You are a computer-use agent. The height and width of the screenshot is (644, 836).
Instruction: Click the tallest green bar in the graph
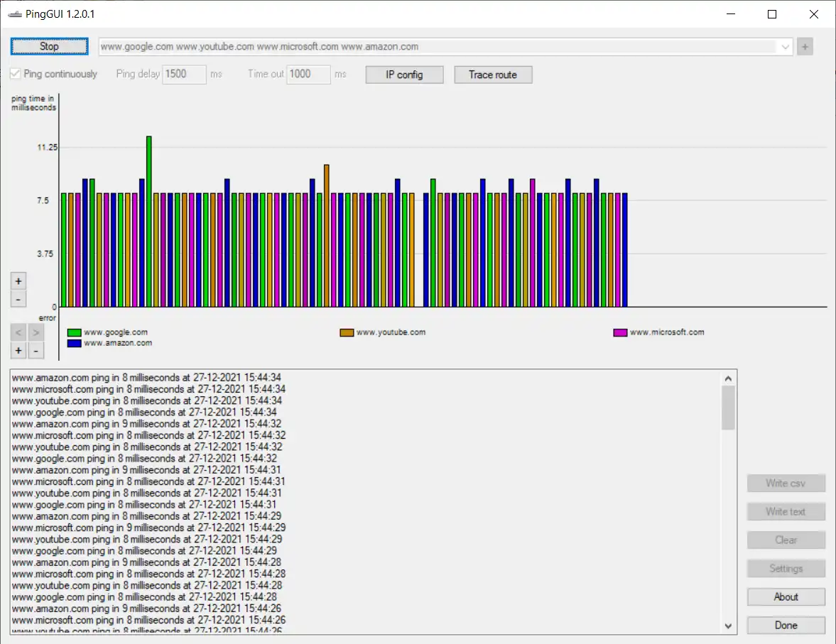coord(148,222)
